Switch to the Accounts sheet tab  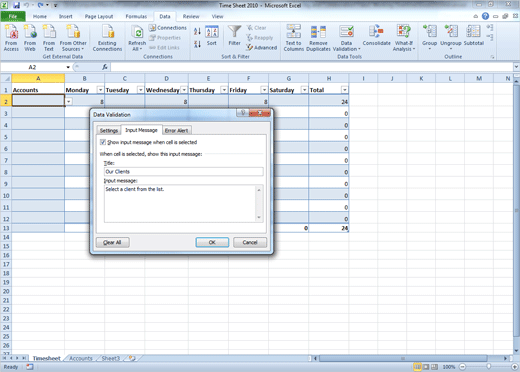click(x=81, y=358)
